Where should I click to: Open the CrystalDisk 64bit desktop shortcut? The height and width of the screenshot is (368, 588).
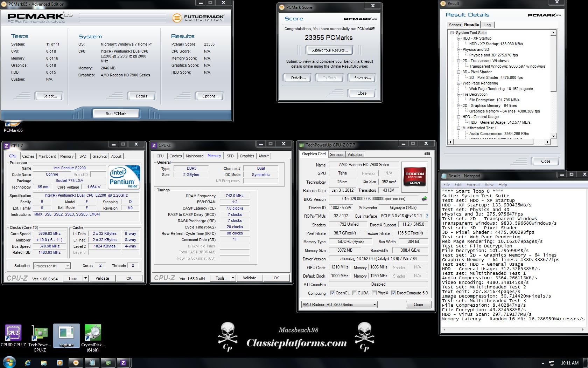coord(93,338)
